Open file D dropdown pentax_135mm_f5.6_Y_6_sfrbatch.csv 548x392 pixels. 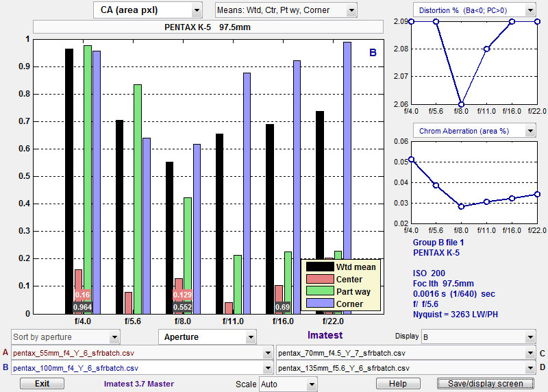[x=406, y=368]
